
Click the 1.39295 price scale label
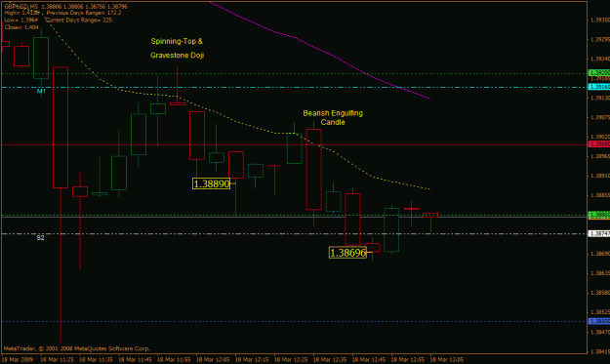pyautogui.click(x=599, y=39)
